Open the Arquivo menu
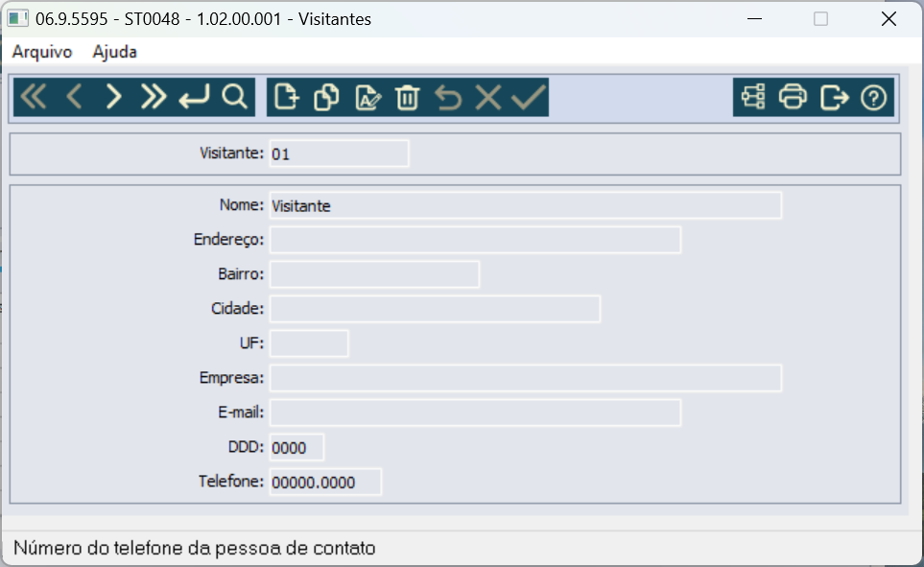This screenshot has height=567, width=924. 42,52
